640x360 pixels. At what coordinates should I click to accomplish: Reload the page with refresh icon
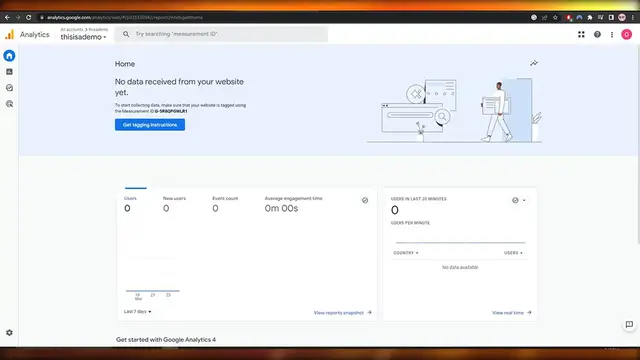[x=29, y=17]
